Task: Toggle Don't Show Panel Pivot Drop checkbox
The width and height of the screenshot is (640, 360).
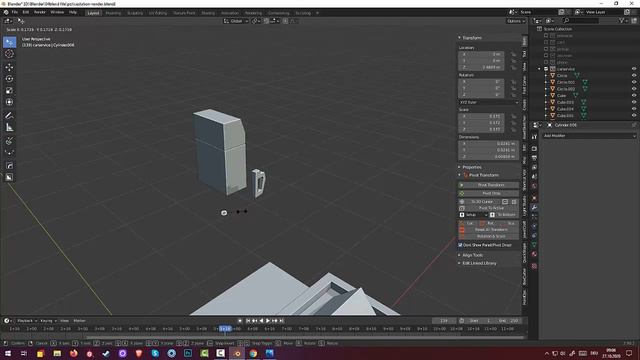Action: coord(460,245)
